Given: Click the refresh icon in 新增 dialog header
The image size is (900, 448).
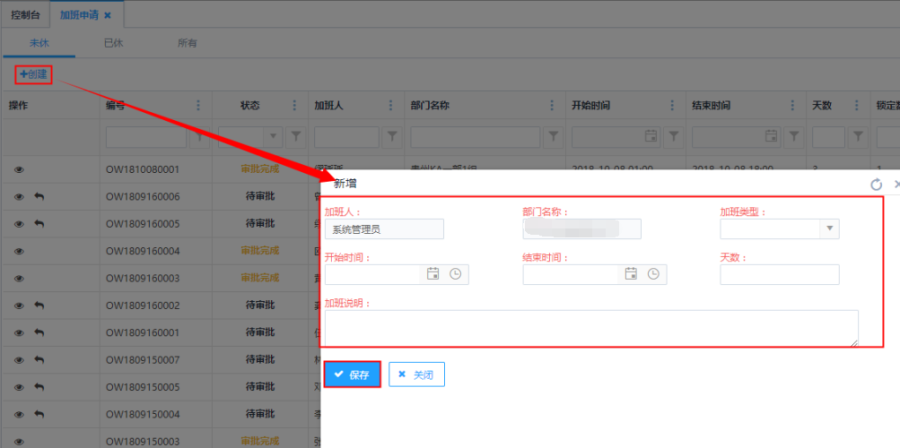Looking at the screenshot, I should click(876, 185).
